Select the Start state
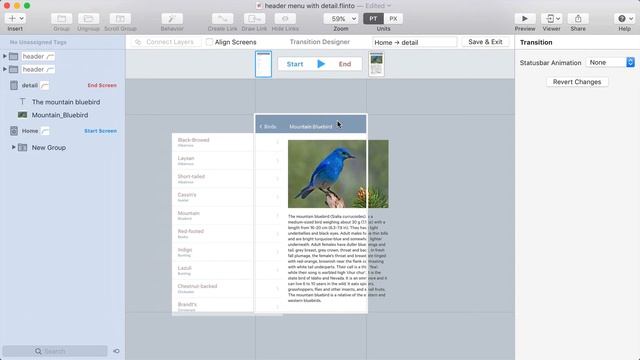 click(x=295, y=64)
